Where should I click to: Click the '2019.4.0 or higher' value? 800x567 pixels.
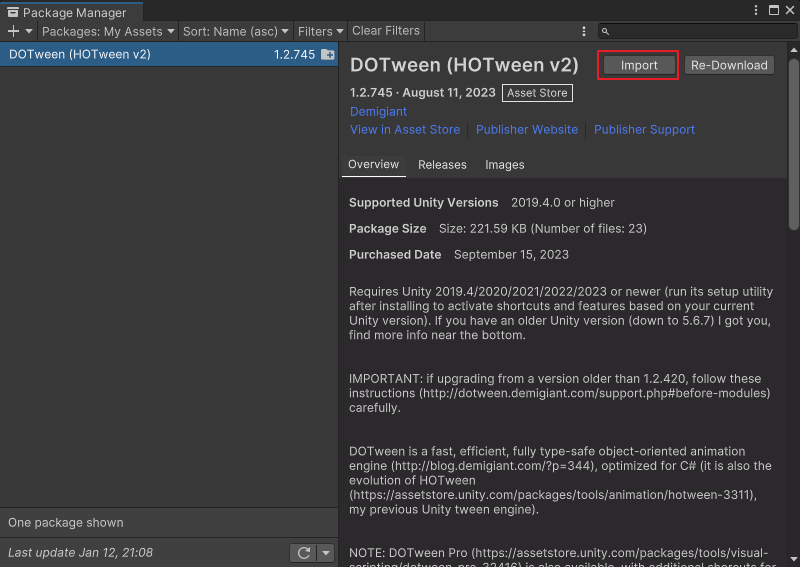click(x=563, y=203)
